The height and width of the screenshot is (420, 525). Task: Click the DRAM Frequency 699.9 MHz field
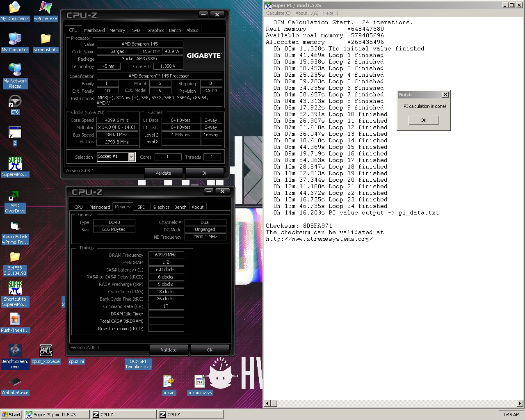coord(166,255)
